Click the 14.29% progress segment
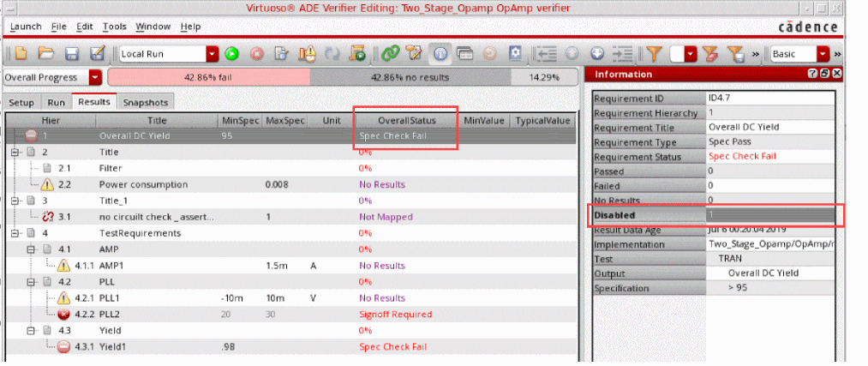Image resolution: width=868 pixels, height=366 pixels. (543, 77)
